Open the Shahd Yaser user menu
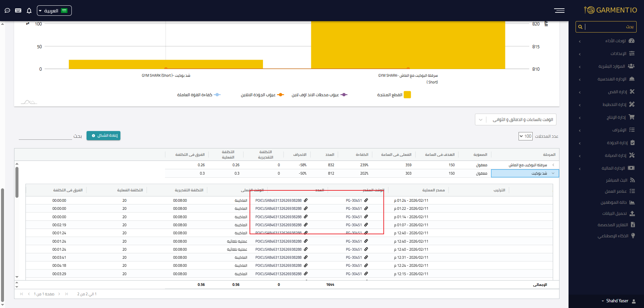 619,301
